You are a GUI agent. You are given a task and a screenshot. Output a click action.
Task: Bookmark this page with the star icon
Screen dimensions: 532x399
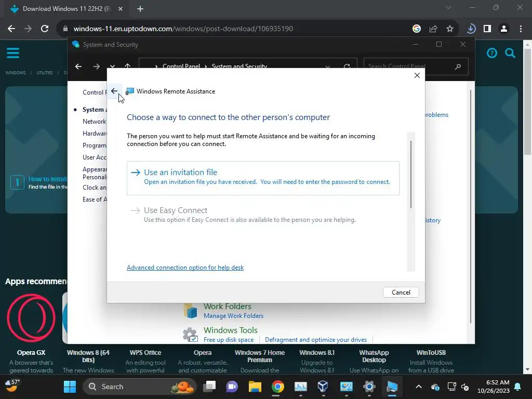coord(449,29)
